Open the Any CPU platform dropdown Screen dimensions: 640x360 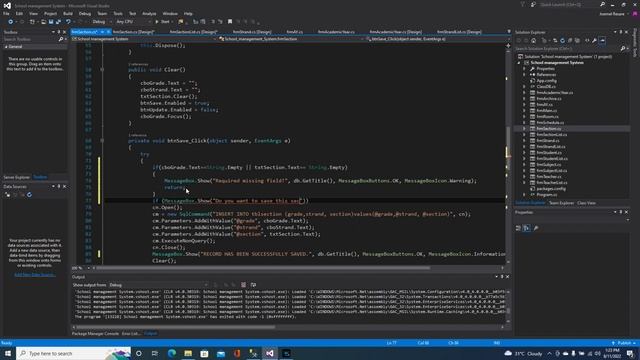(133, 22)
